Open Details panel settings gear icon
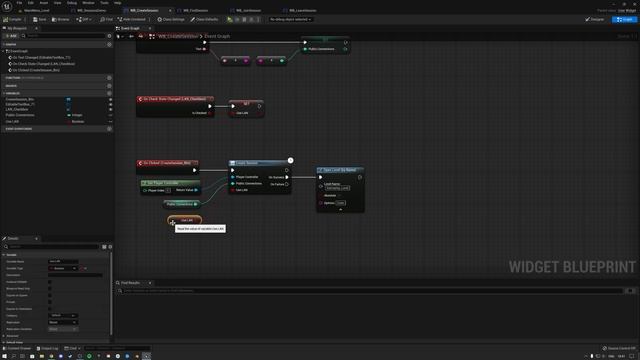 point(110,247)
